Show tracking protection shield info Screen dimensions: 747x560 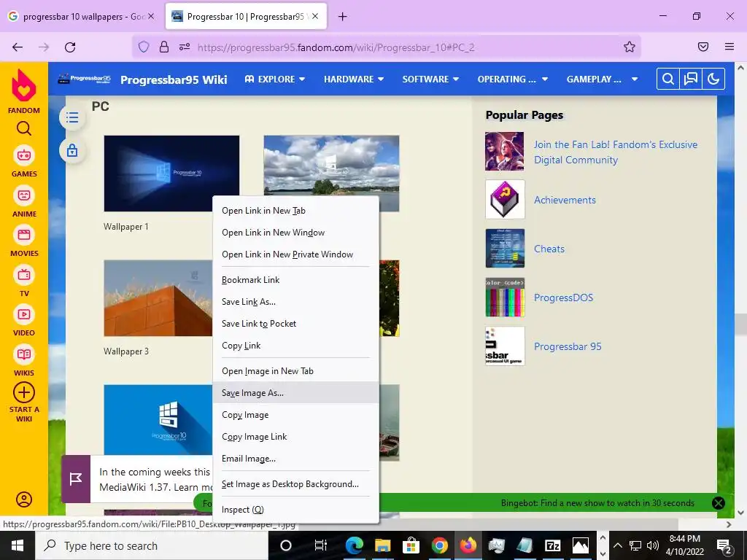pos(144,47)
